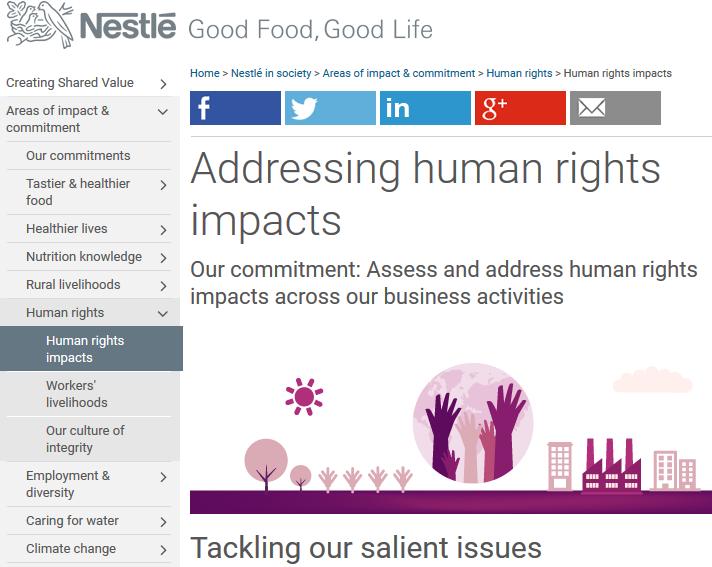Collapse the Human rights submenu chevron
Screen dimensions: 712x567
click(x=163, y=314)
